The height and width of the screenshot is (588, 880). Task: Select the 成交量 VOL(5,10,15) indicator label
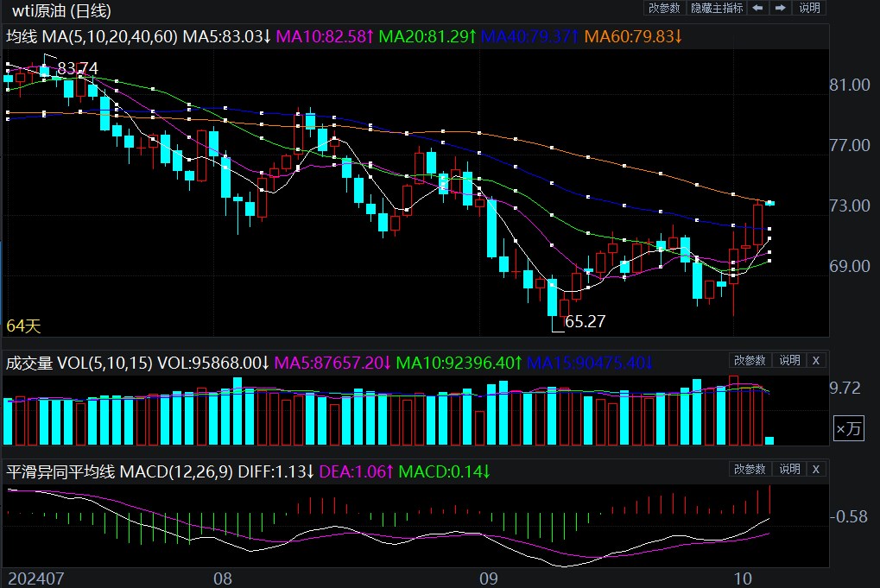click(78, 364)
